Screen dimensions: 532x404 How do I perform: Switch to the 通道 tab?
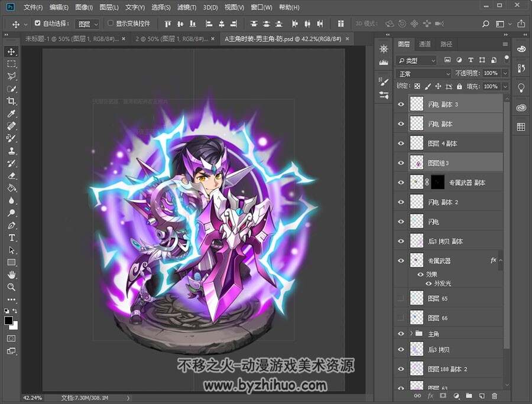[x=424, y=44]
